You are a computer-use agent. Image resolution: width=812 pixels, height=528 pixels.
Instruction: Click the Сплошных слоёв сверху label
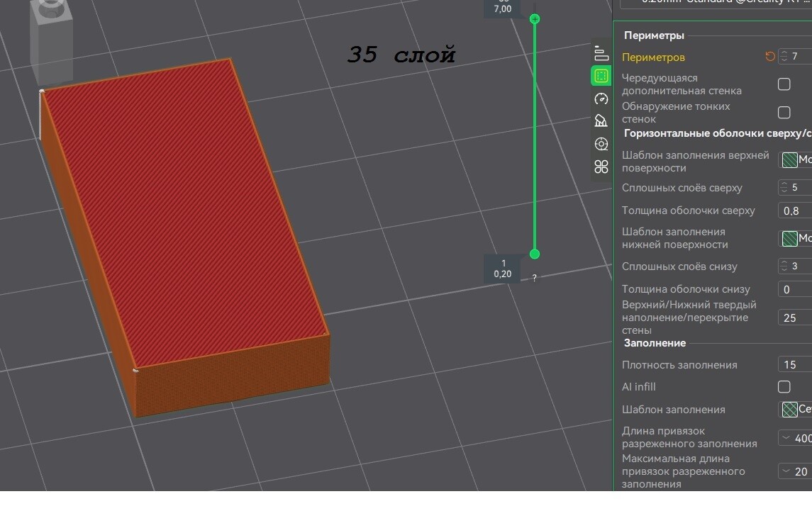pos(682,188)
